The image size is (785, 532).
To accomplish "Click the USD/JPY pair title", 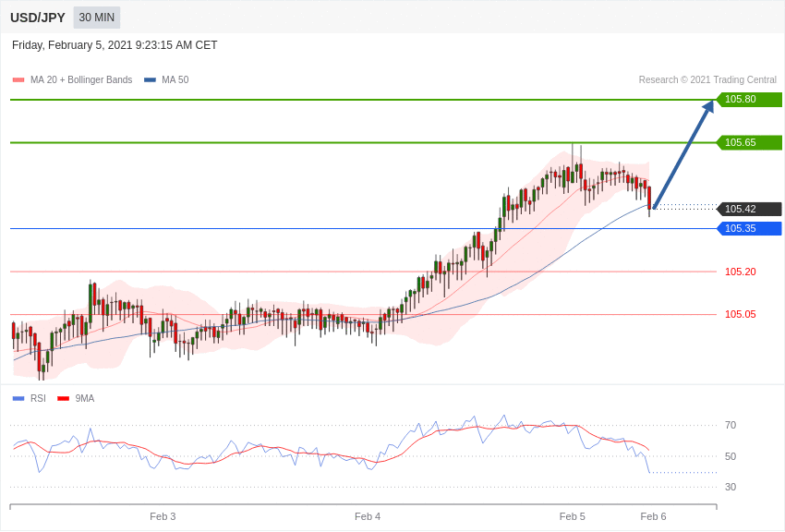I will tap(38, 18).
